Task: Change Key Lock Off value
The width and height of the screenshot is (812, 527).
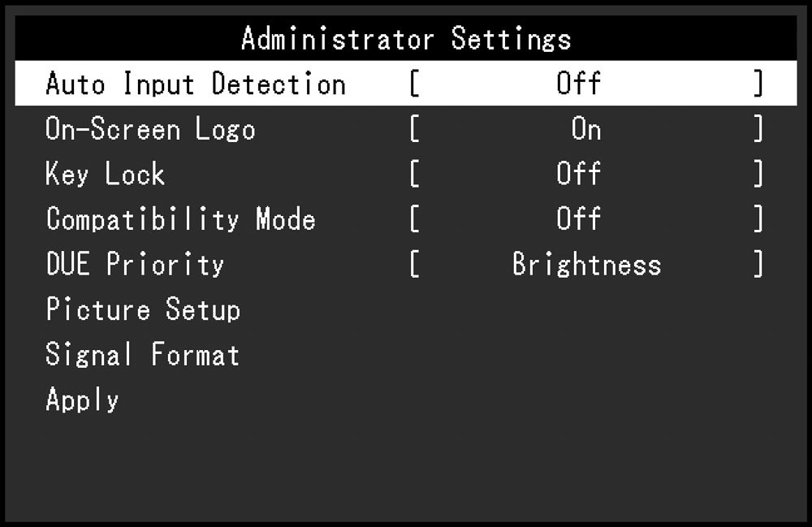Action: click(578, 174)
